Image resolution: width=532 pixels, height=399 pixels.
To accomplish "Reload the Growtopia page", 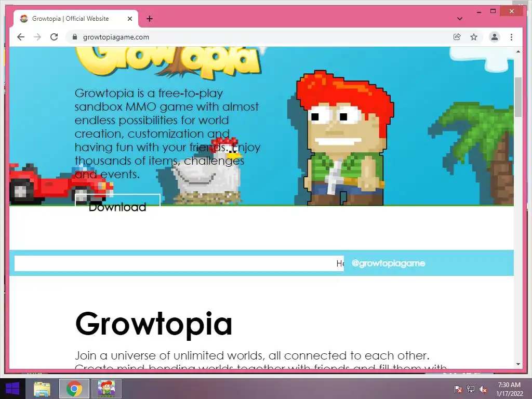I will (x=54, y=37).
